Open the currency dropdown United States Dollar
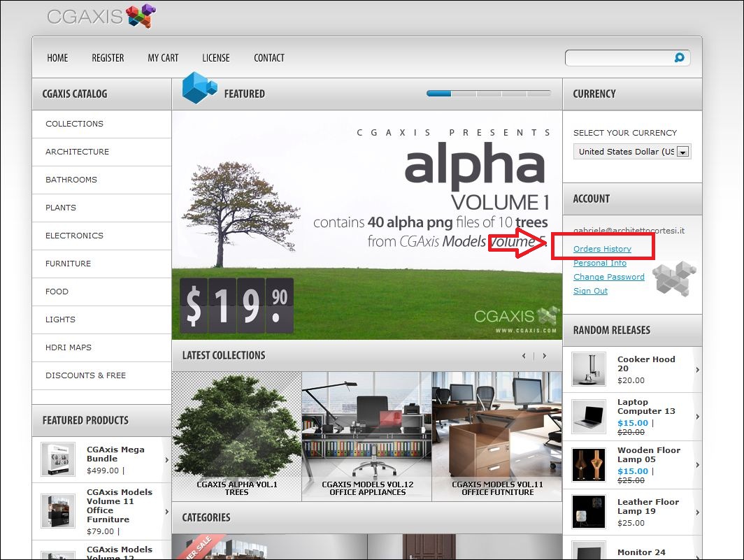The image size is (744, 560). pos(632,152)
